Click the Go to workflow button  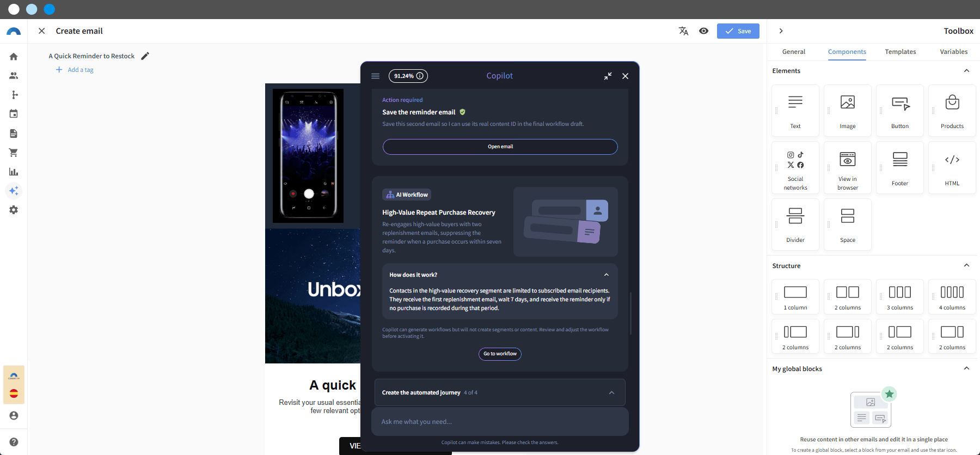point(500,354)
